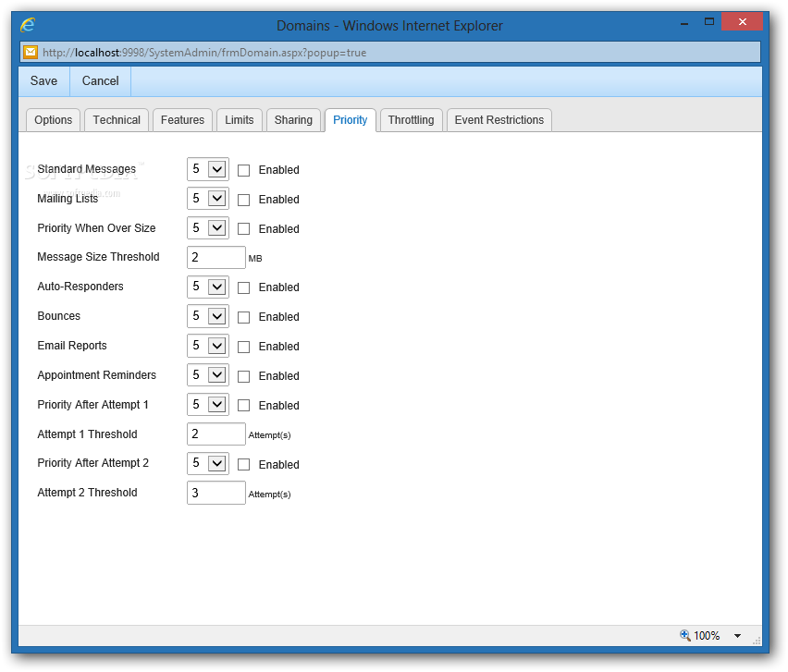Image resolution: width=788 pixels, height=672 pixels.
Task: Enable Priority After Attempt 1 checkbox
Action: tap(244, 405)
